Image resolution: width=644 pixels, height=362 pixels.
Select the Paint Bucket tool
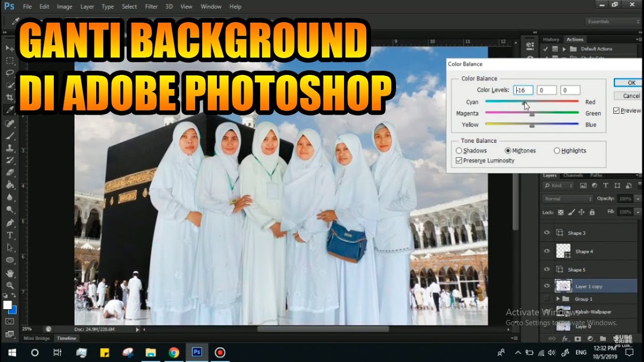10,185
